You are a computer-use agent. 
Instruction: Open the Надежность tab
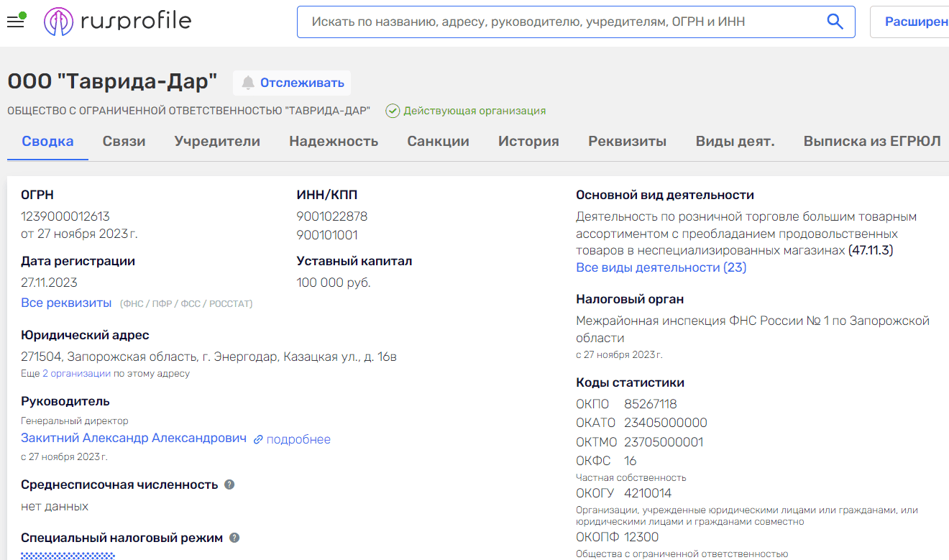334,141
